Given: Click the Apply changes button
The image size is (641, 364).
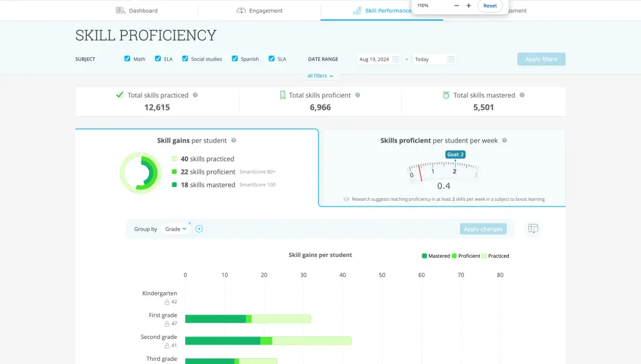Looking at the screenshot, I should [483, 229].
